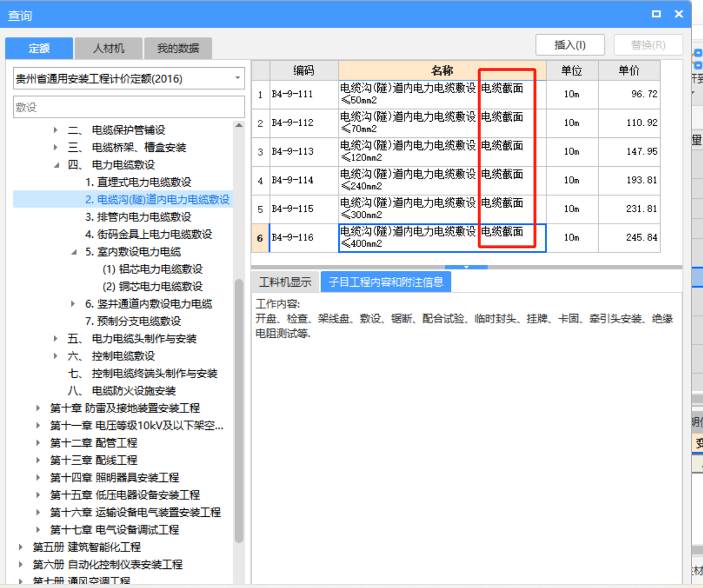Collapse 四、电力电缆敷设 node

(56, 165)
